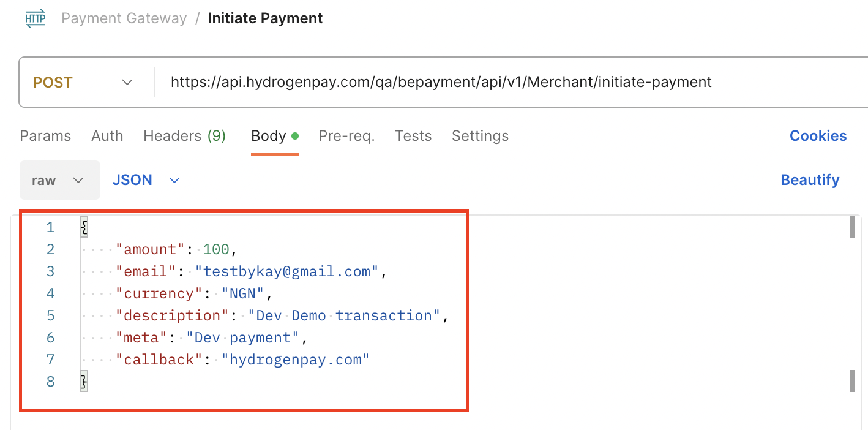The image size is (868, 430).
Task: Click the Beautify button
Action: pyautogui.click(x=810, y=180)
